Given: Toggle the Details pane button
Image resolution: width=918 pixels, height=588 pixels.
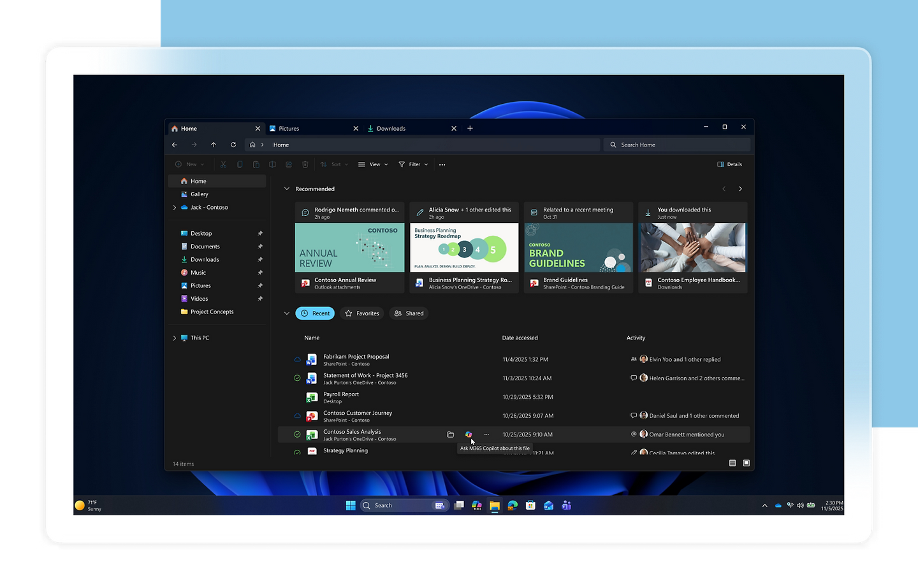Looking at the screenshot, I should [730, 164].
